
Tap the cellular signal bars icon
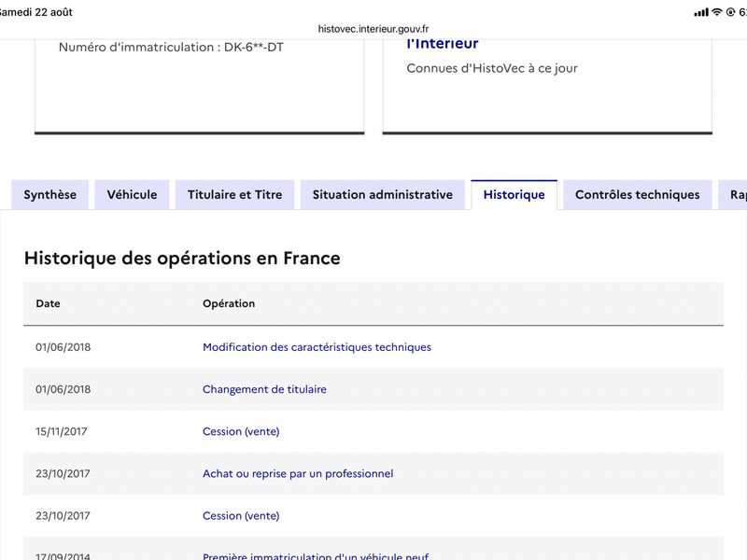701,12
